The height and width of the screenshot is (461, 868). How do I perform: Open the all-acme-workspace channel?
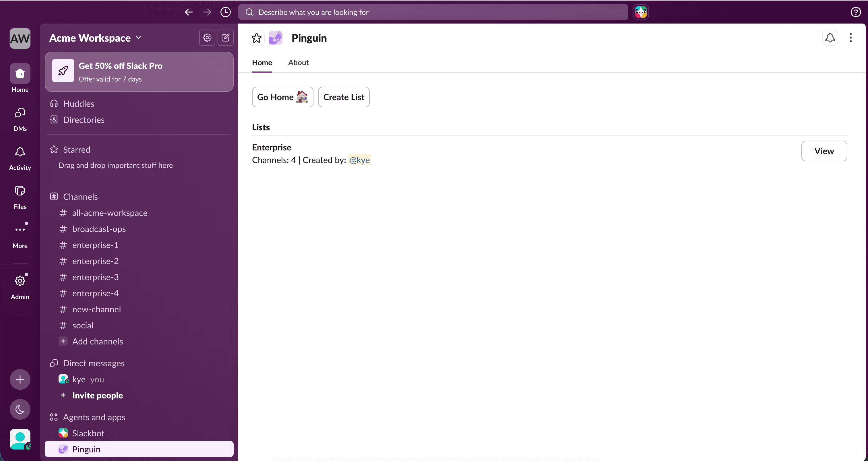point(139,213)
